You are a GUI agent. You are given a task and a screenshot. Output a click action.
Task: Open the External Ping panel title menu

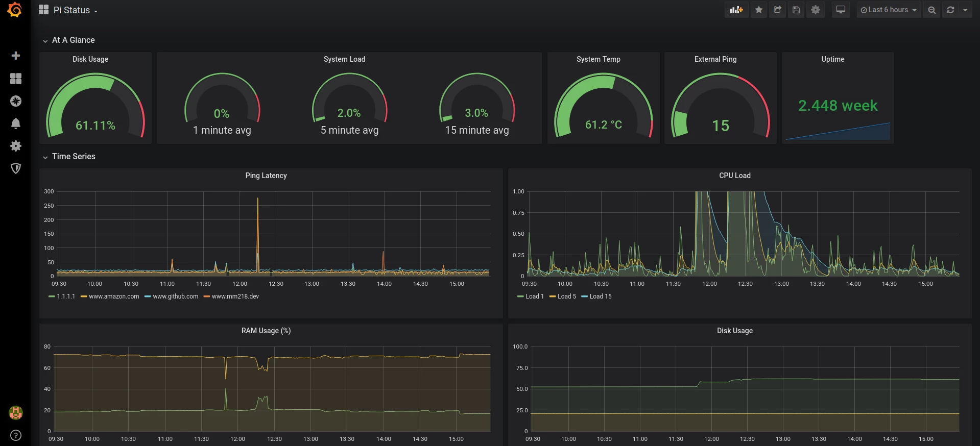[715, 59]
